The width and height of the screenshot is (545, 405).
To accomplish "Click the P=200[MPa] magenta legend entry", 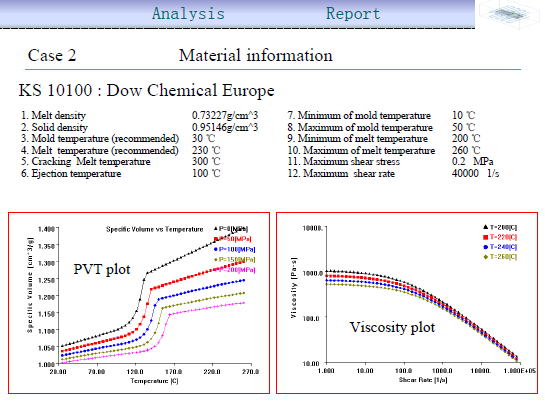I will click(x=235, y=270).
